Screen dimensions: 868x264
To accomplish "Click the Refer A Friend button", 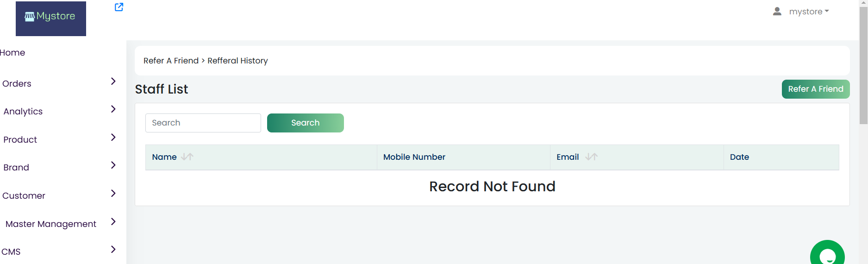I will (x=816, y=89).
